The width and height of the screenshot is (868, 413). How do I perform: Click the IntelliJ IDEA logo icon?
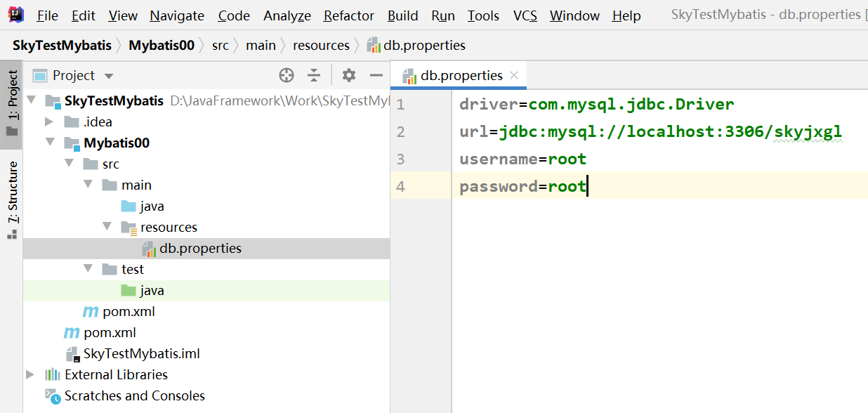tap(15, 15)
